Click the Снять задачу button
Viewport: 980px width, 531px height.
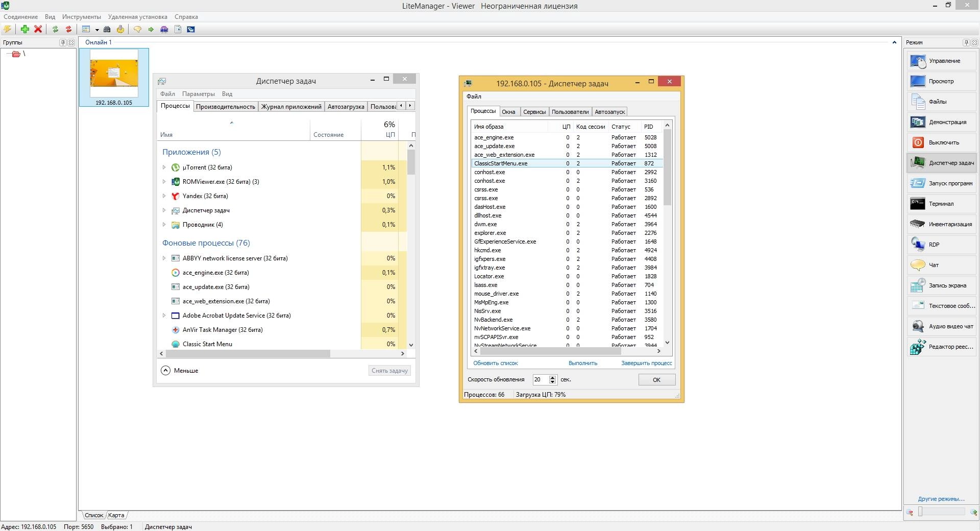click(x=389, y=371)
